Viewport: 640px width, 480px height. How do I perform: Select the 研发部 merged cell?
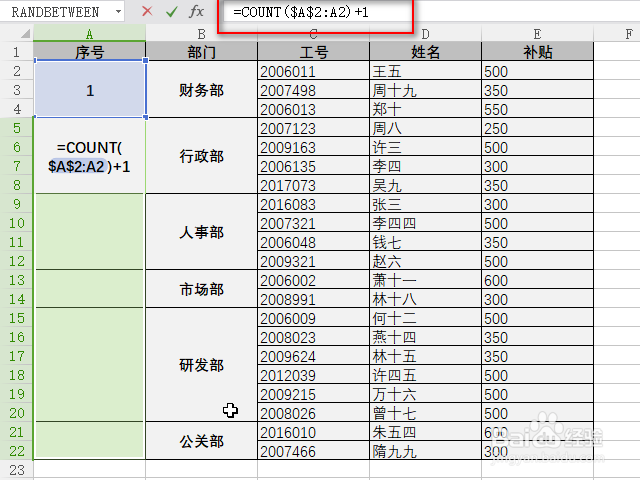(x=201, y=365)
